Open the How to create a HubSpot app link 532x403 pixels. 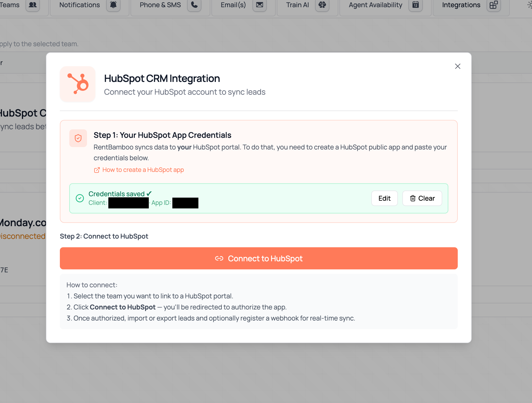click(x=143, y=170)
